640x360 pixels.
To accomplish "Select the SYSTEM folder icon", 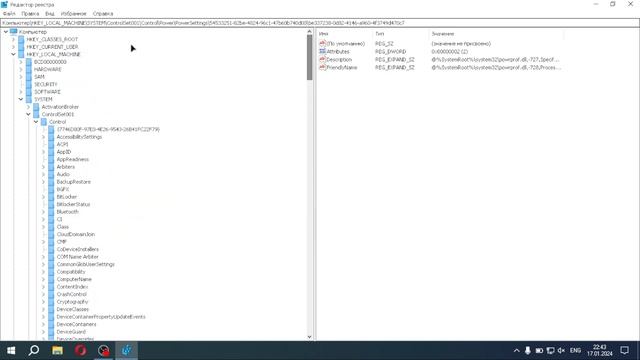I will point(29,99).
